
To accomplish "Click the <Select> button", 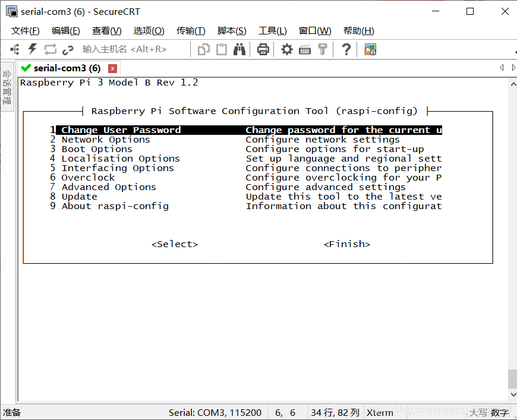I will [x=175, y=244].
